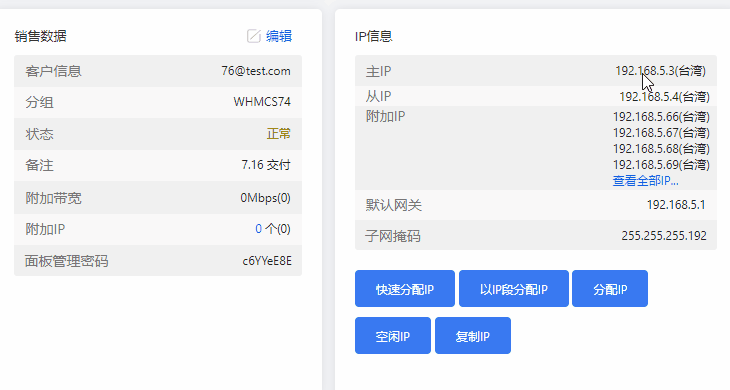This screenshot has width=730, height=390.
Task: Click the 备注 row label
Action: tap(40, 165)
